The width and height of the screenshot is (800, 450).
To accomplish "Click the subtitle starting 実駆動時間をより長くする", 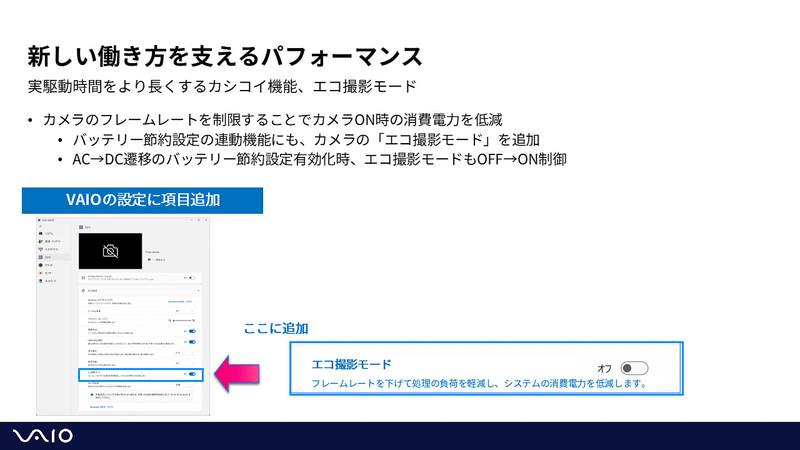I will [222, 86].
